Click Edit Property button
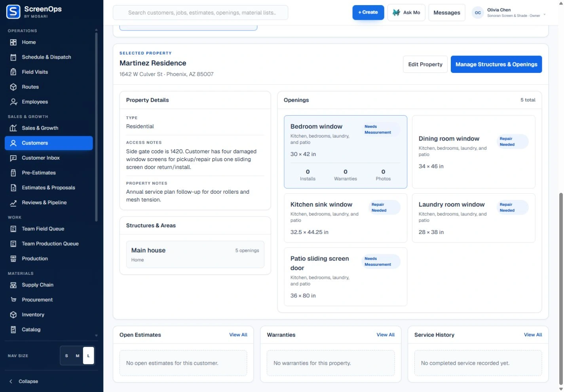This screenshot has width=564, height=392. [425, 64]
